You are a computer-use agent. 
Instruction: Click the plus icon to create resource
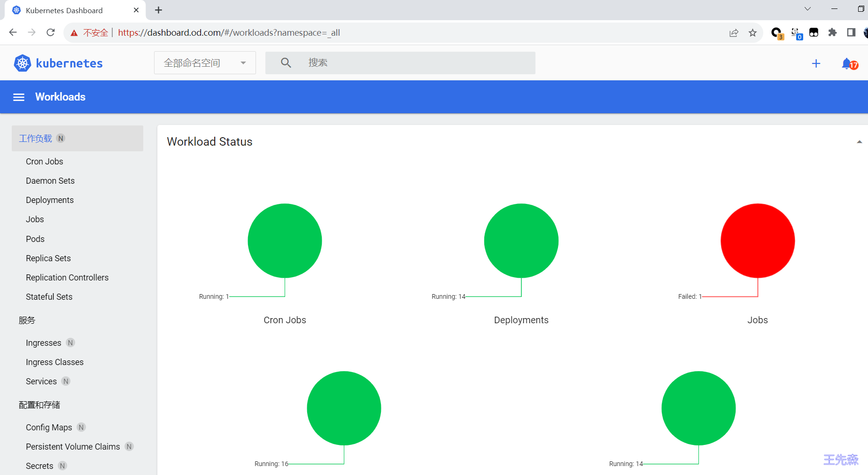(816, 63)
